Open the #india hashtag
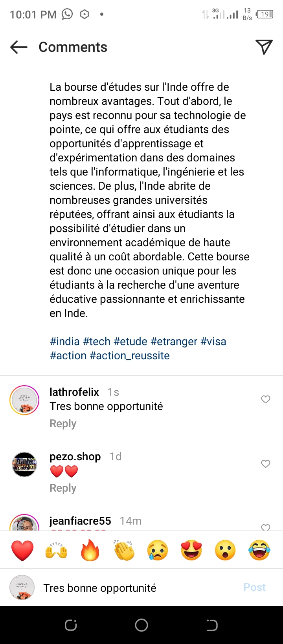The width and height of the screenshot is (283, 644). 65,342
